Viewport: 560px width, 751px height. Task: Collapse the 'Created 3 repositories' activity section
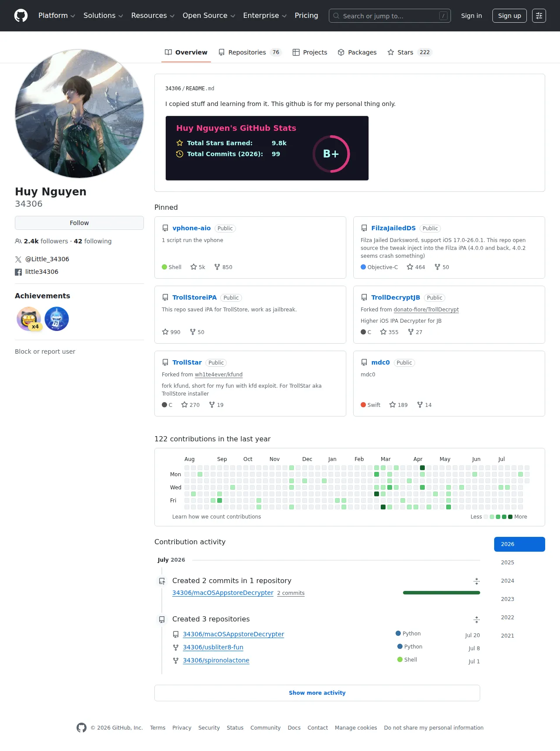click(x=477, y=619)
